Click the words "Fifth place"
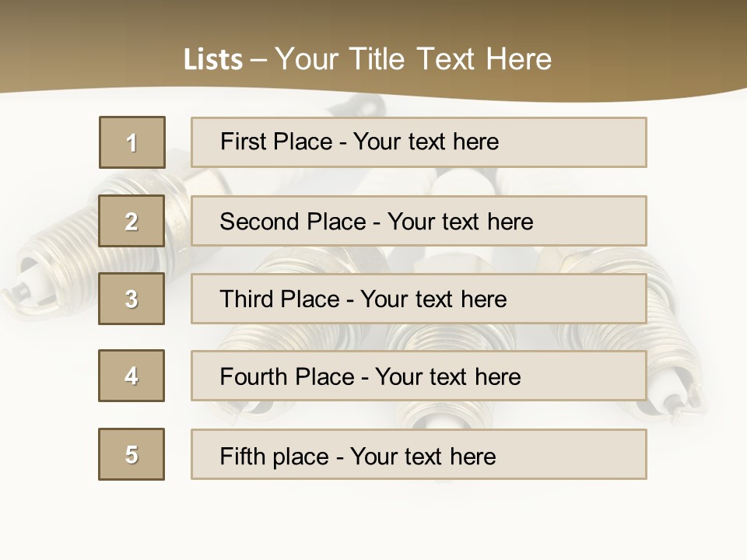The height and width of the screenshot is (560, 747). [272, 456]
